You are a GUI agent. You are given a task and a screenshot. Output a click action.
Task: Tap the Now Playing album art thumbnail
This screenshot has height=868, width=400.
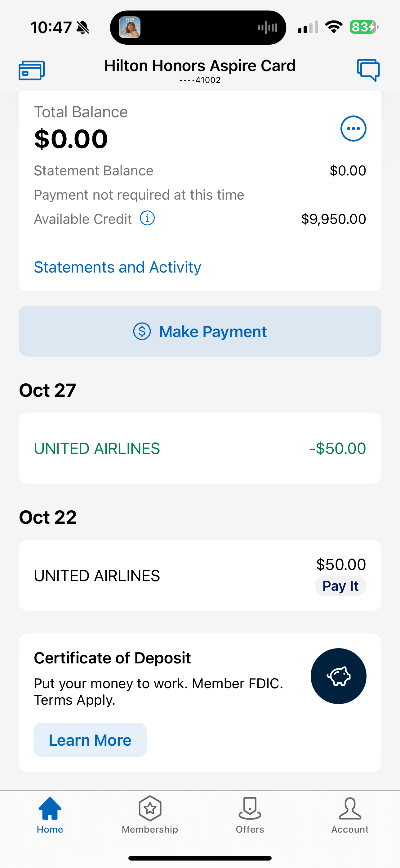click(x=130, y=28)
